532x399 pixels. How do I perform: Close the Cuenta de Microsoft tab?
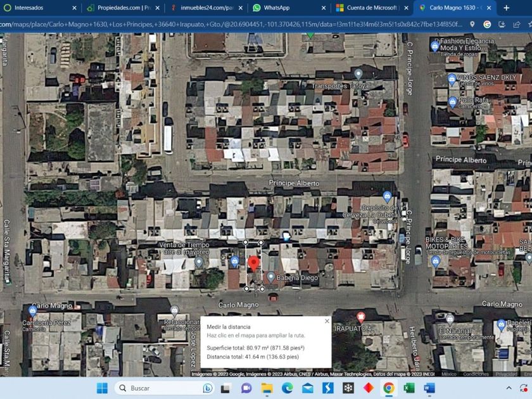point(406,8)
